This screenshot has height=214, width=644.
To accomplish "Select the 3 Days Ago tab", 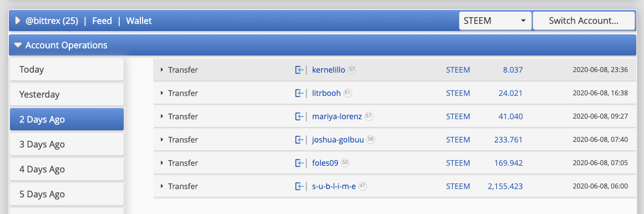I will [x=67, y=144].
